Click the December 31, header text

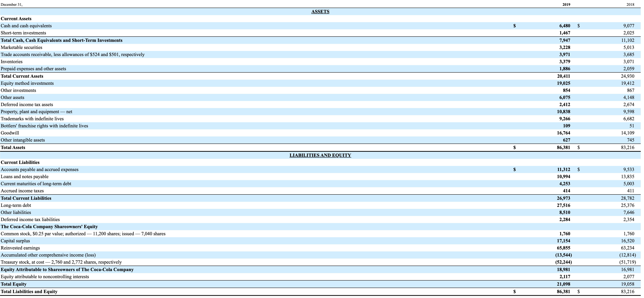click(x=11, y=5)
